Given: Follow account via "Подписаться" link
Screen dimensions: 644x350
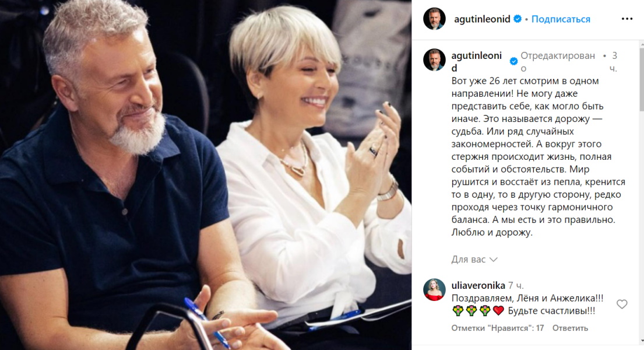Looking at the screenshot, I should (561, 19).
